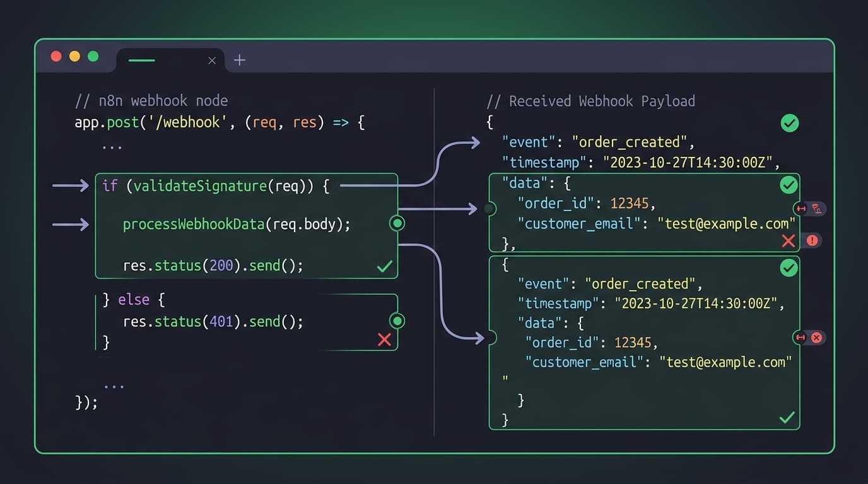Open a new tab with the plus button
Image resolution: width=868 pixels, height=484 pixels.
pos(239,60)
